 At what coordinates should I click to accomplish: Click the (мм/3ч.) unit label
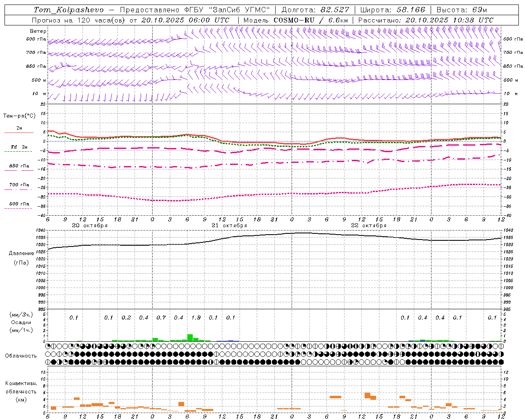point(21,315)
